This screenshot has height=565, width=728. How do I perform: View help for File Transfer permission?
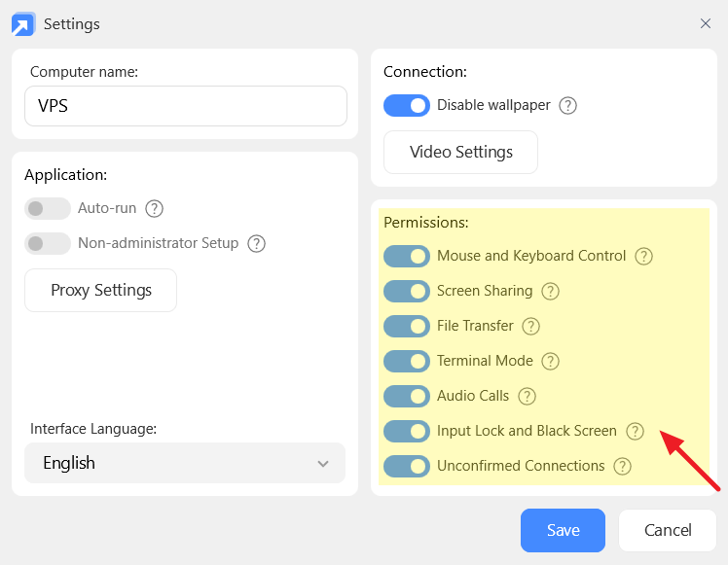530,326
